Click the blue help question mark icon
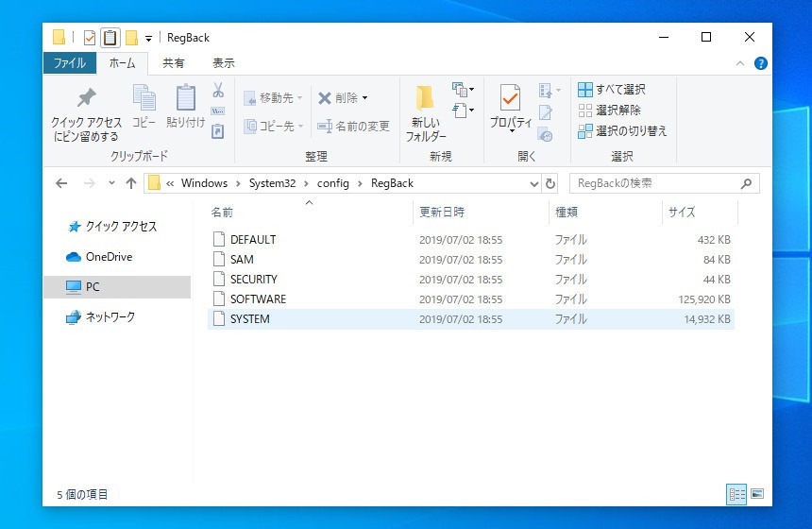The height and width of the screenshot is (529, 812). [x=760, y=63]
